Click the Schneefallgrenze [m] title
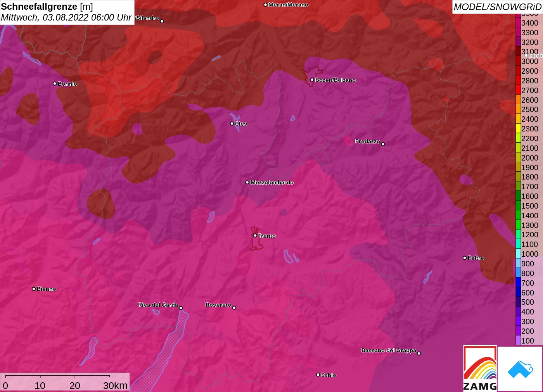The image size is (543, 392). point(47,7)
